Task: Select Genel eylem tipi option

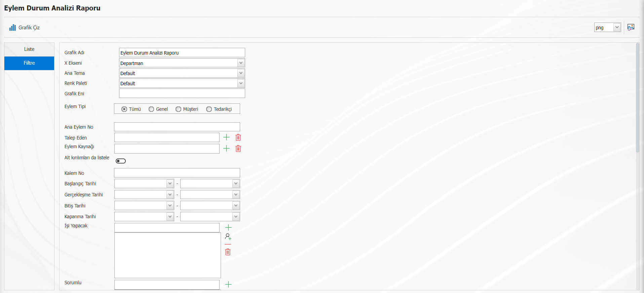Action: [151, 109]
